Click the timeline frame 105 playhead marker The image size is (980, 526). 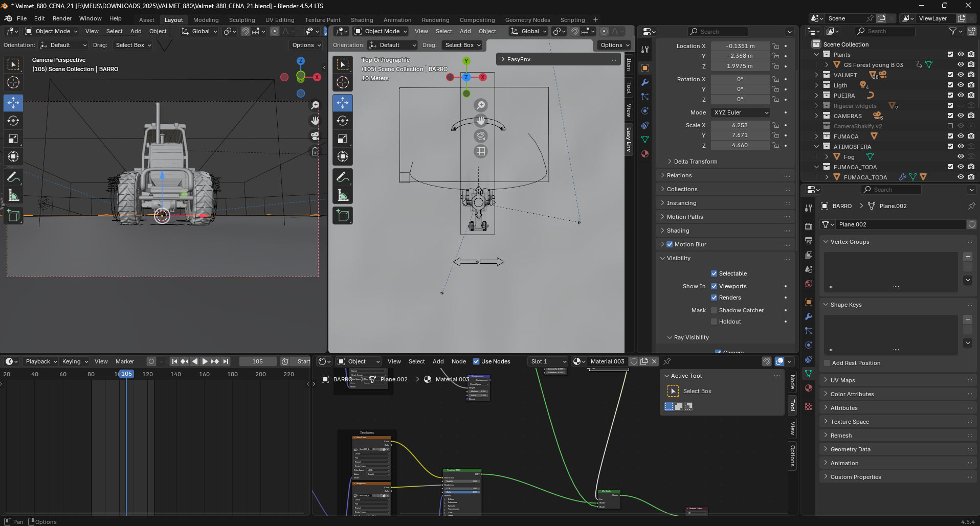click(127, 374)
